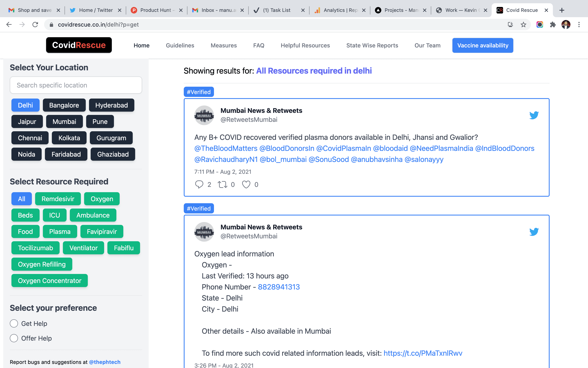Select the Noida location chip
This screenshot has height=368, width=588.
coord(27,154)
